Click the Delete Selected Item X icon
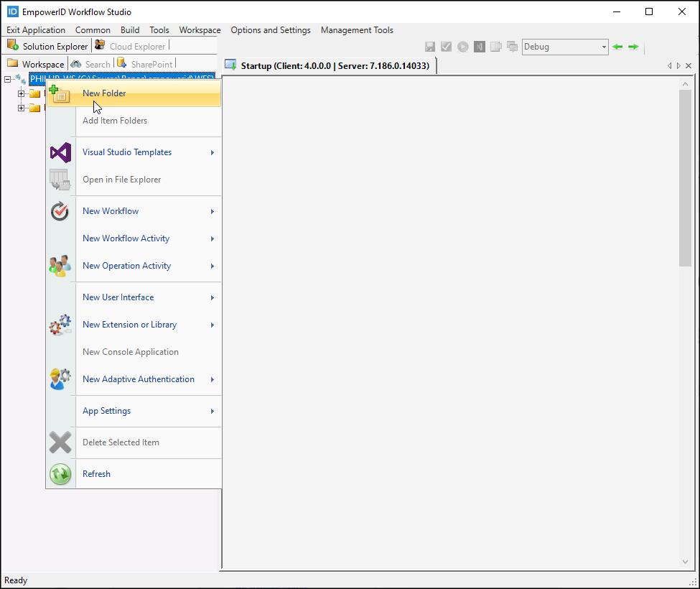This screenshot has height=589, width=700. [60, 442]
